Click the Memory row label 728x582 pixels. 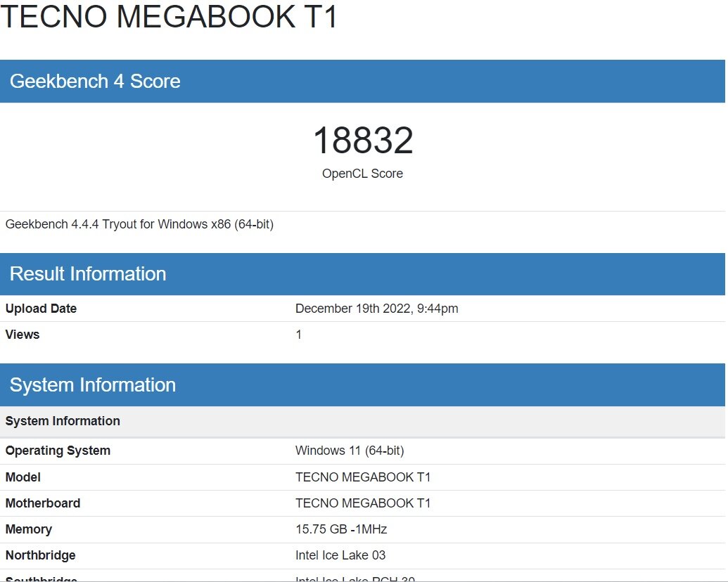tap(29, 529)
